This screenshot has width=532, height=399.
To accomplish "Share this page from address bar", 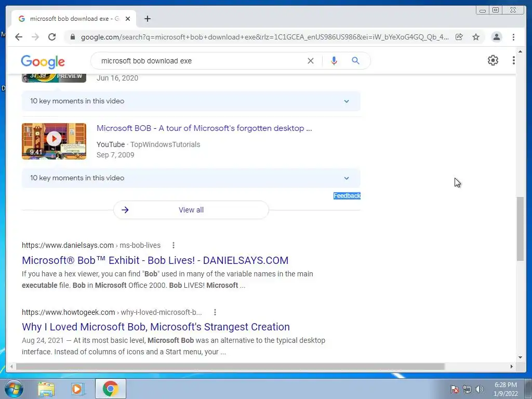I will coord(459,37).
